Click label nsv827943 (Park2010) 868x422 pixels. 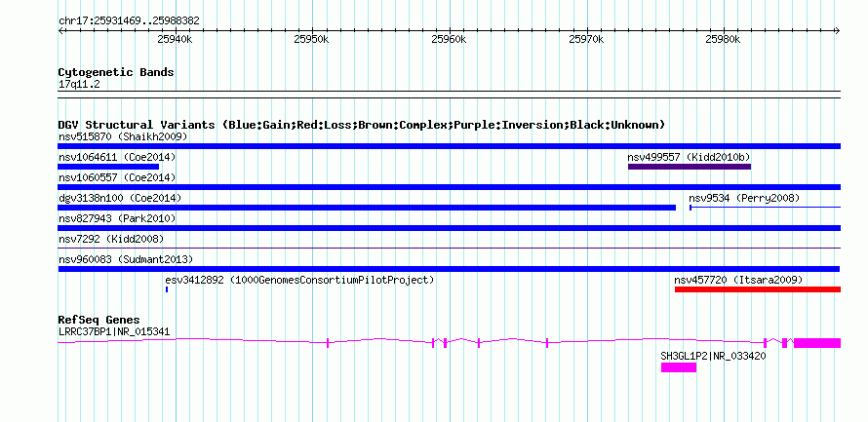117,218
